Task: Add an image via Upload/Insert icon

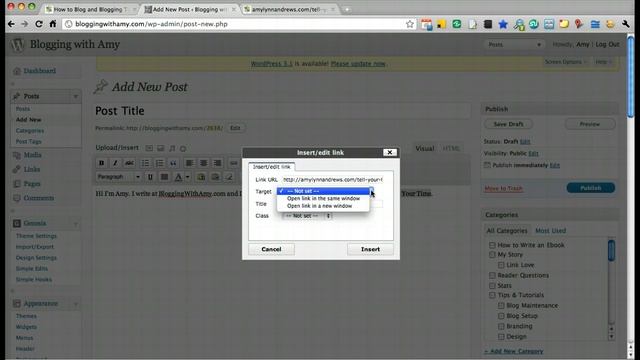Action: coord(149,148)
